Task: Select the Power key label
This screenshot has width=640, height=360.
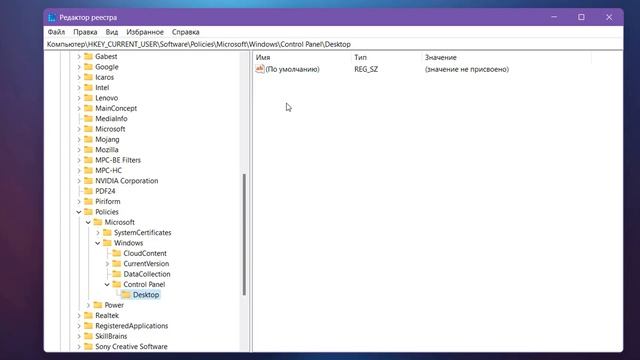Action: [x=114, y=305]
